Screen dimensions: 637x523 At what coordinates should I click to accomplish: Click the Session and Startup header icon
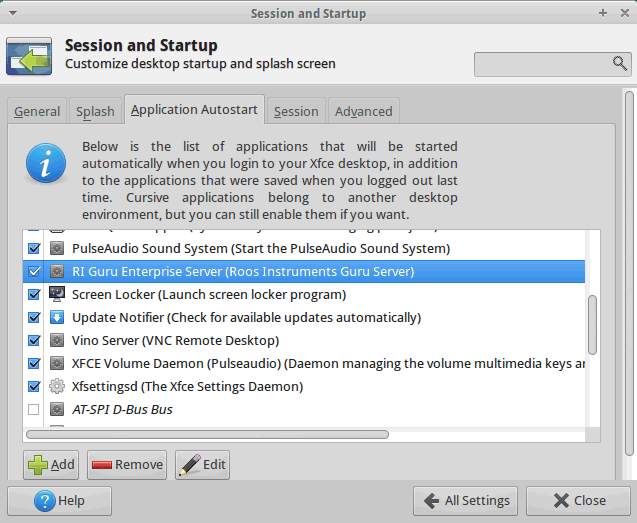[x=29, y=56]
